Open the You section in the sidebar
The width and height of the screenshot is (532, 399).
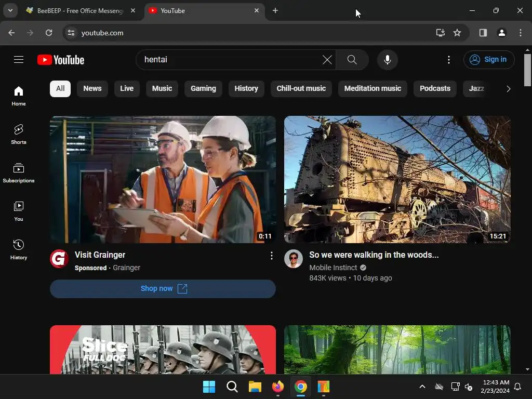[x=19, y=211]
